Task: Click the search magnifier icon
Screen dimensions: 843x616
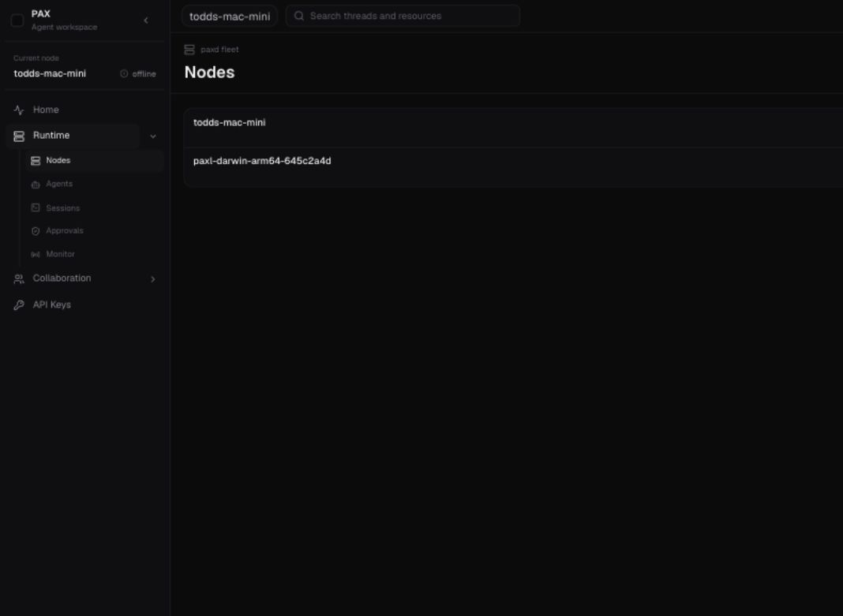Action: [x=299, y=16]
